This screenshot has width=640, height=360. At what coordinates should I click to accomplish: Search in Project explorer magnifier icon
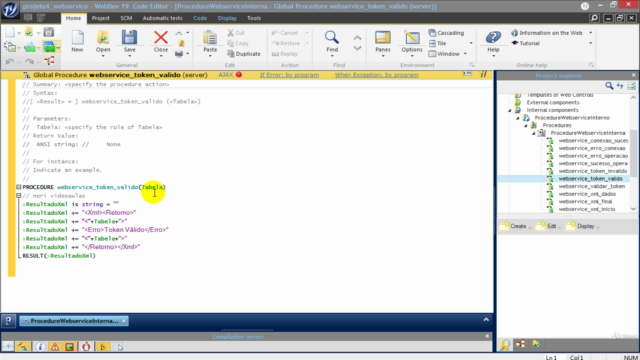click(x=609, y=86)
